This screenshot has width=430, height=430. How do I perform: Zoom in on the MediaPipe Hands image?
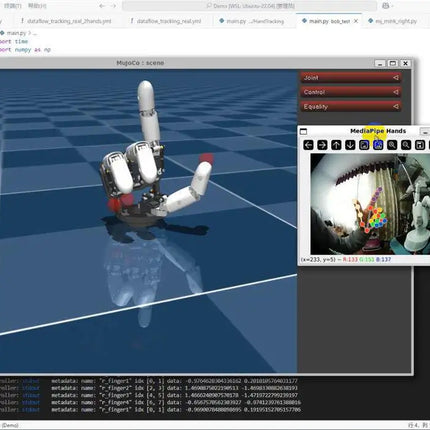pos(392,145)
